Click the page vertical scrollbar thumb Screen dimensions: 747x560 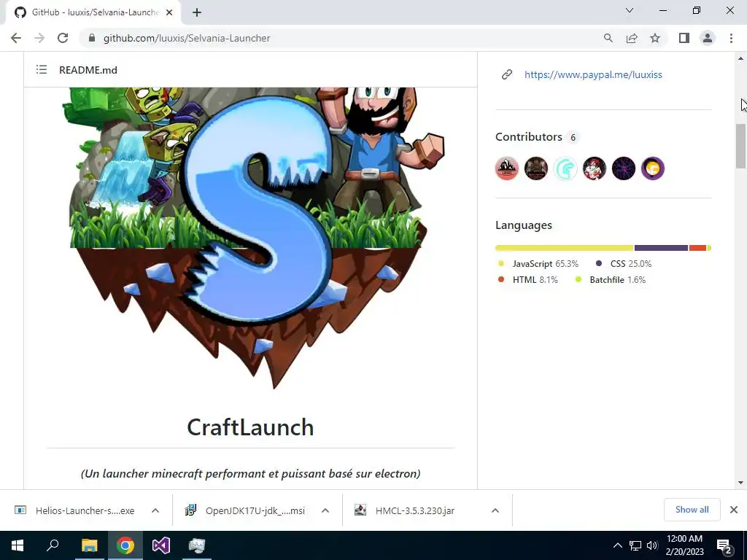pos(740,146)
